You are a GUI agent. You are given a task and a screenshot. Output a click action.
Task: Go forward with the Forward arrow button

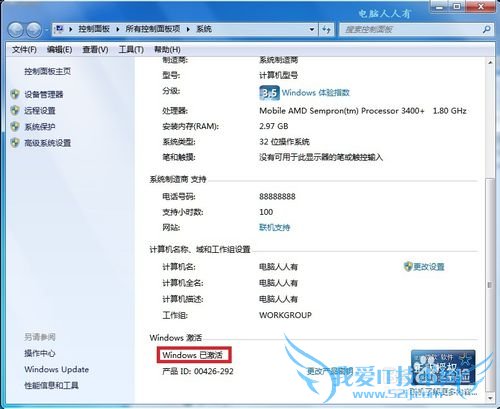[x=34, y=30]
